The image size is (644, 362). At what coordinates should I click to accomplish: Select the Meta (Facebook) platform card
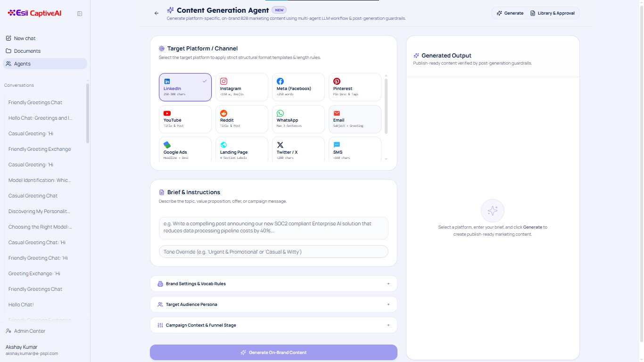click(298, 87)
